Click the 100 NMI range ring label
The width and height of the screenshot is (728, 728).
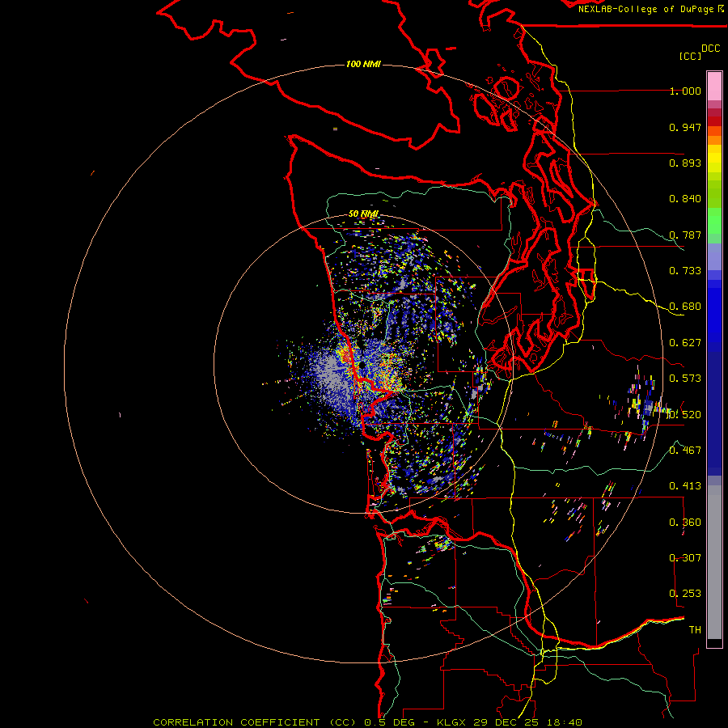[x=363, y=64]
